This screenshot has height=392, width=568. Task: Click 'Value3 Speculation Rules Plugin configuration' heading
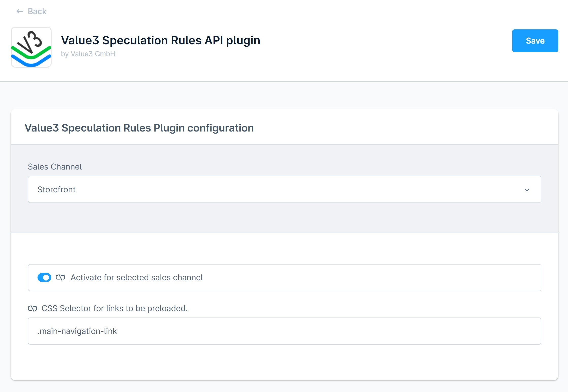(x=139, y=128)
